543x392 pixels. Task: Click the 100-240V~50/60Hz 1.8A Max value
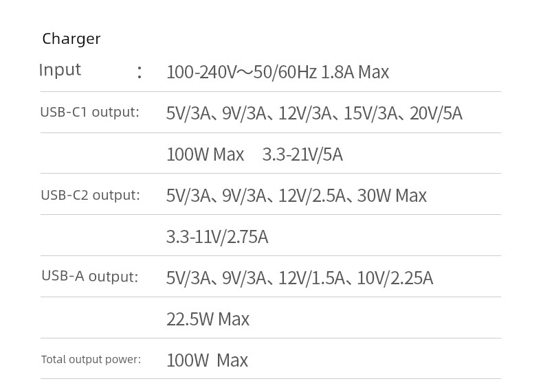click(x=278, y=72)
